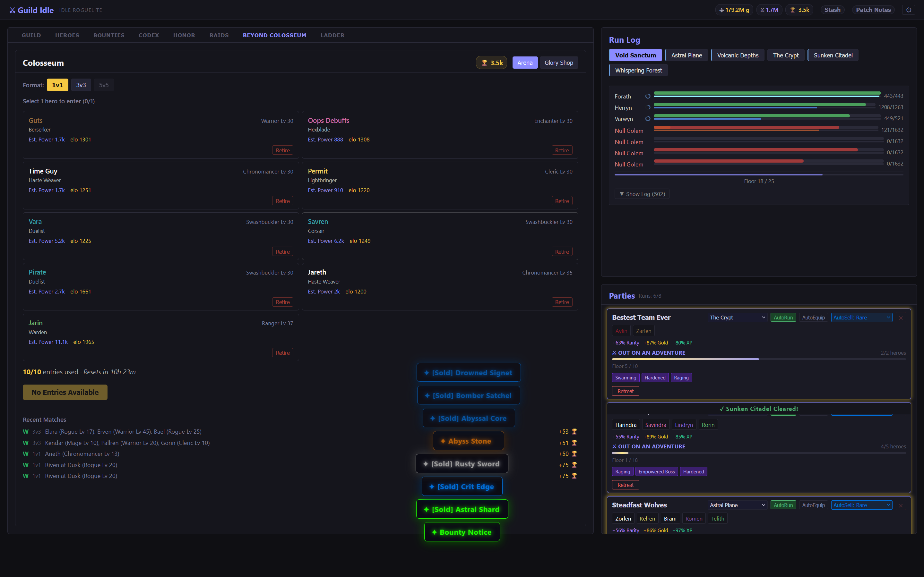Select Whispering Forest run log tab
924x577 pixels.
(x=638, y=71)
